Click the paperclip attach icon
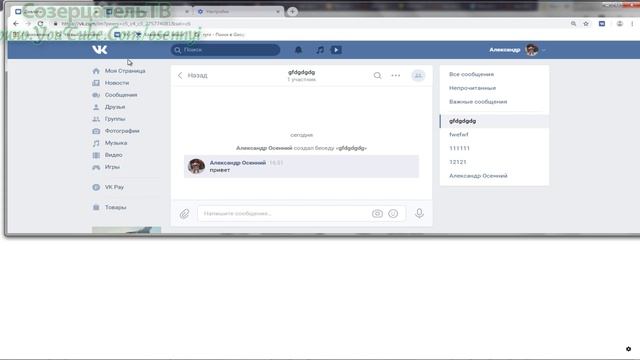Viewport: 640px width, 360px height. [184, 213]
